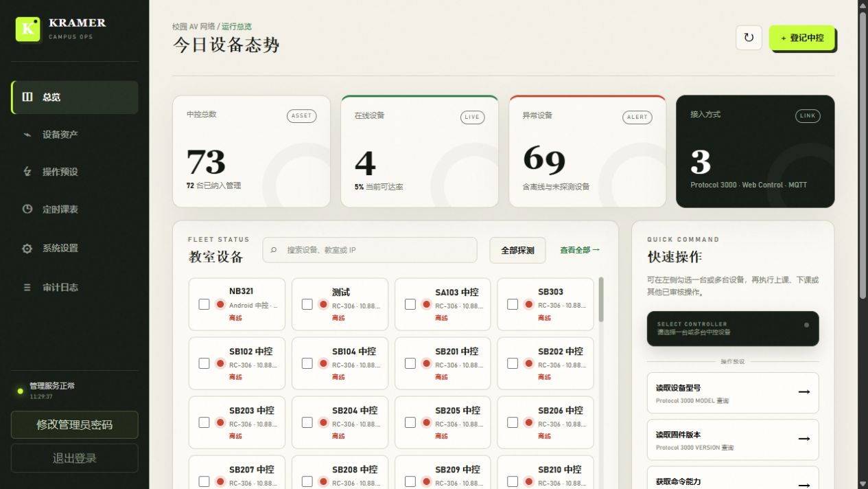Click the 修改管理员密码 button
The height and width of the screenshot is (489, 868).
click(75, 424)
